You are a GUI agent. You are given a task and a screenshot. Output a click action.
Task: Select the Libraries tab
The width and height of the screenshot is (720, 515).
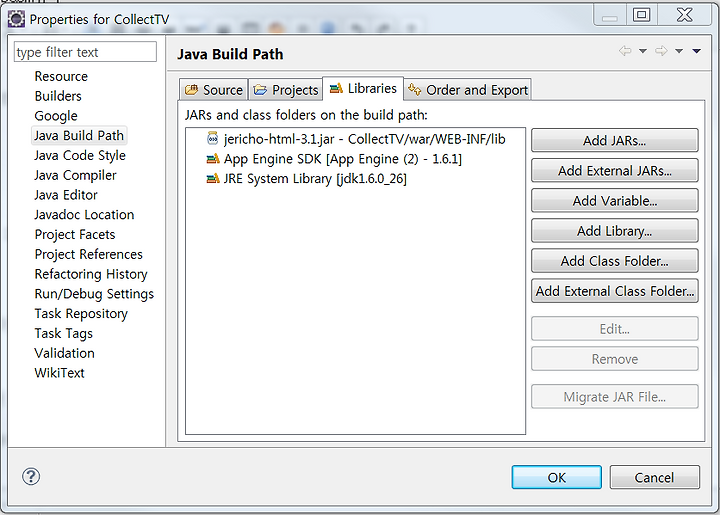(x=363, y=88)
